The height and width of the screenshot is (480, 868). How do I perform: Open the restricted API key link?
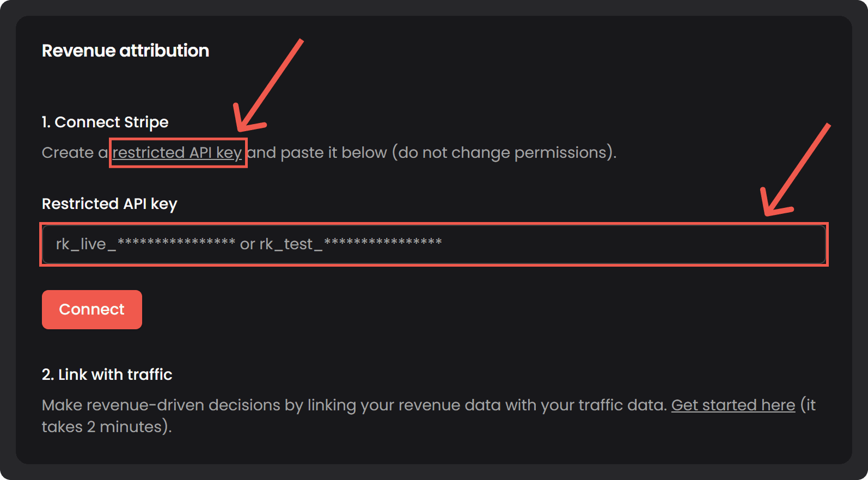coord(177,153)
